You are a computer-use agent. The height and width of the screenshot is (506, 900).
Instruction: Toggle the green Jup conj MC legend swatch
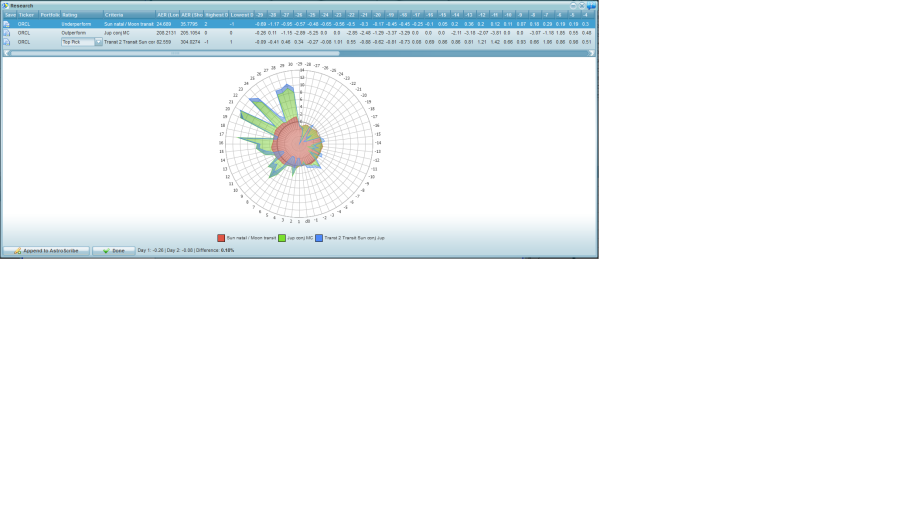pyautogui.click(x=282, y=238)
